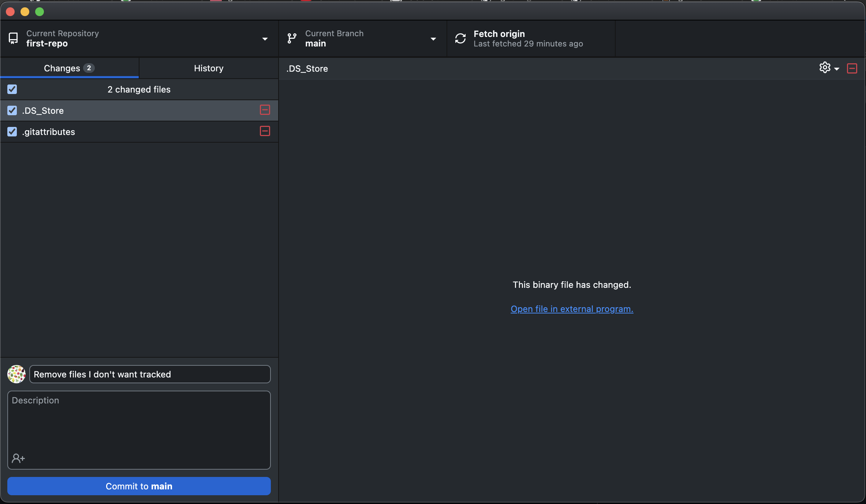Open file in external program link
Image resolution: width=866 pixels, height=504 pixels.
[572, 309]
